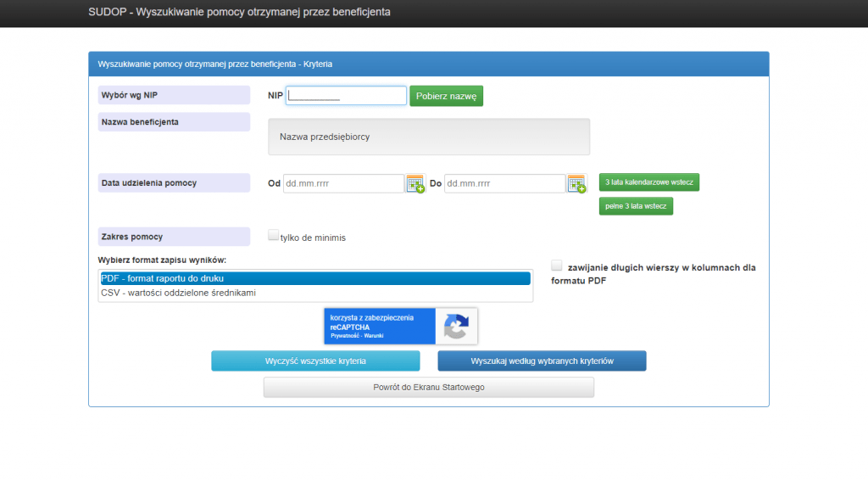Go back via 'Powrót do Ekranu Startowego'

[428, 387]
